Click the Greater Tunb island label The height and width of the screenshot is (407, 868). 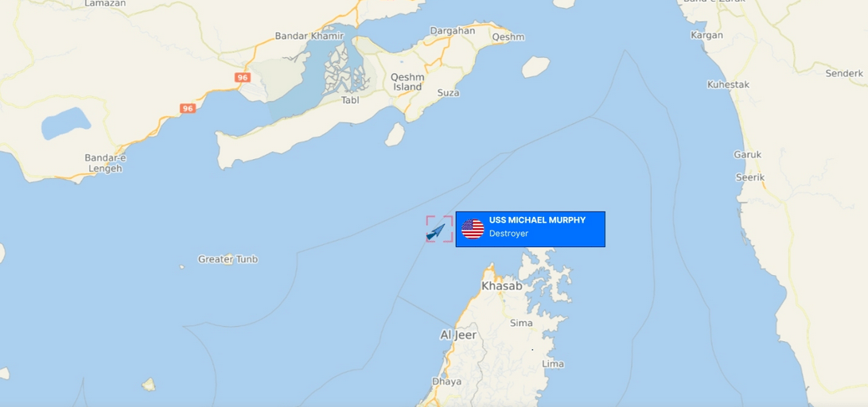point(228,259)
